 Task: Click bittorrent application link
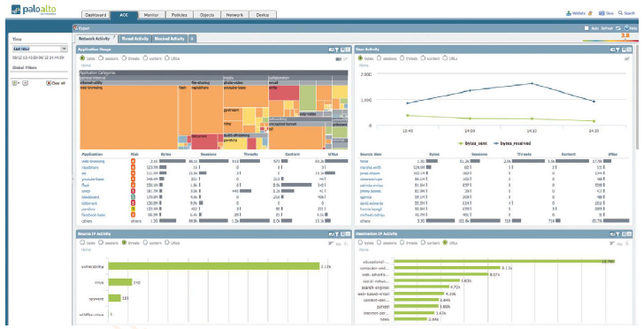(90, 203)
